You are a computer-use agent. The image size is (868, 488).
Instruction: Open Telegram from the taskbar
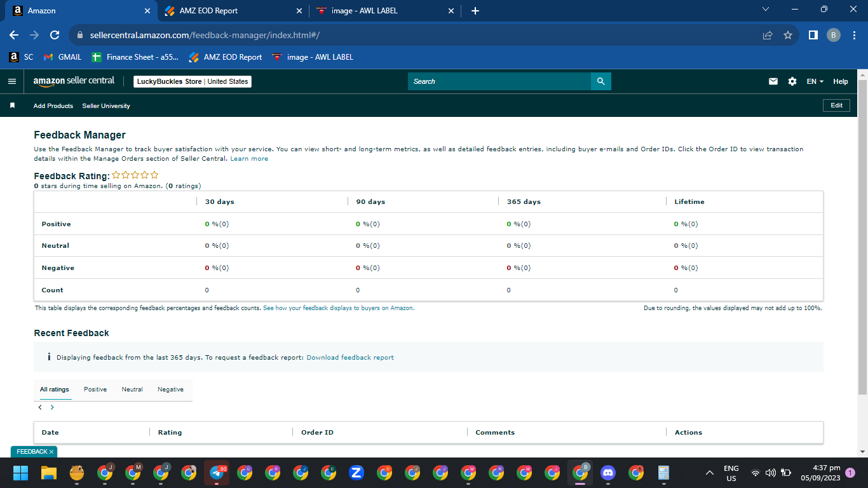[x=217, y=473]
